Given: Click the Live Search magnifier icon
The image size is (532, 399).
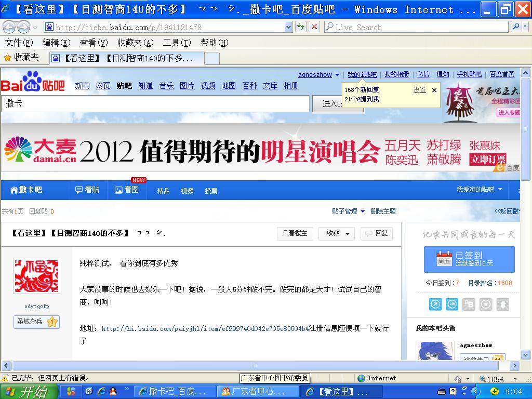Looking at the screenshot, I should (516, 27).
